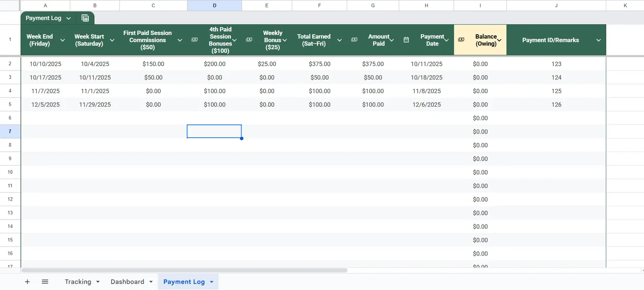Click payment date 12/6/2025 cell

pos(426,104)
